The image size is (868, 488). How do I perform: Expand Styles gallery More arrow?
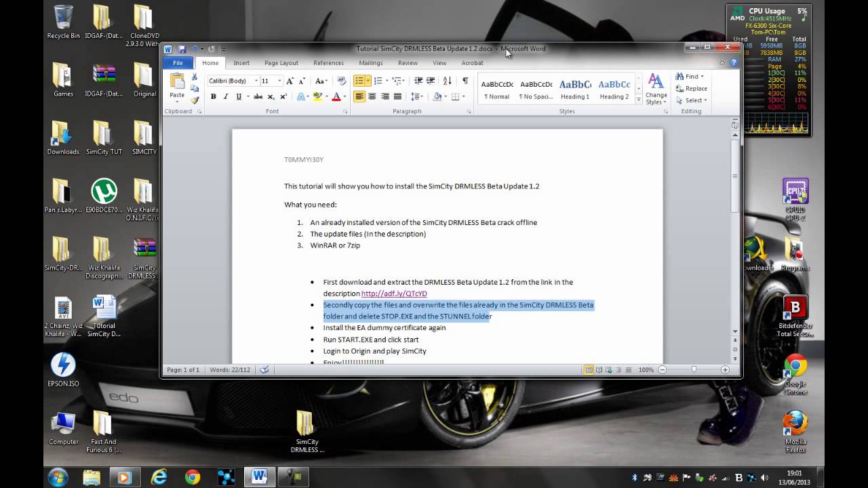pos(639,100)
